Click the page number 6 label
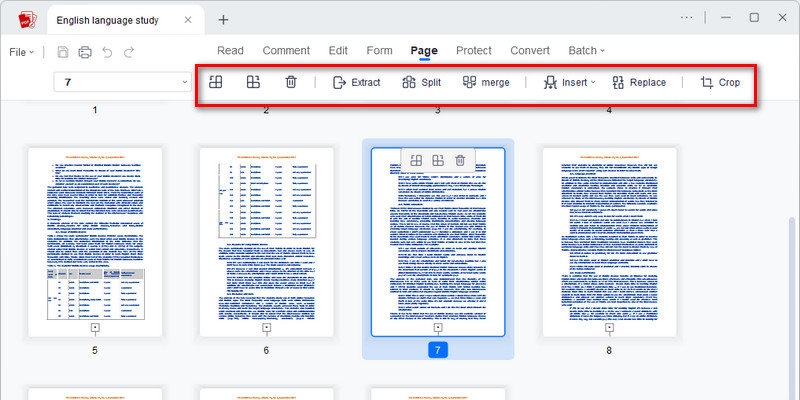This screenshot has width=800, height=400. click(x=266, y=351)
